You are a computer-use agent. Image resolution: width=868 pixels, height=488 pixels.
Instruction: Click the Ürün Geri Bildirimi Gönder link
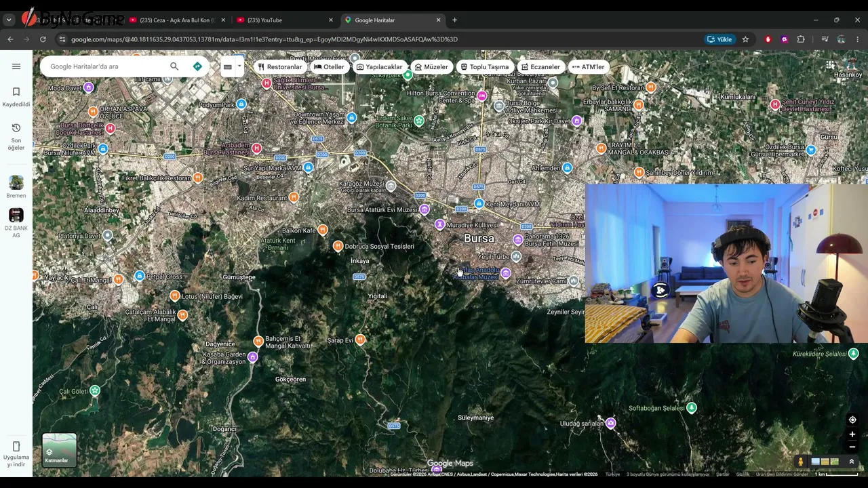point(782,474)
